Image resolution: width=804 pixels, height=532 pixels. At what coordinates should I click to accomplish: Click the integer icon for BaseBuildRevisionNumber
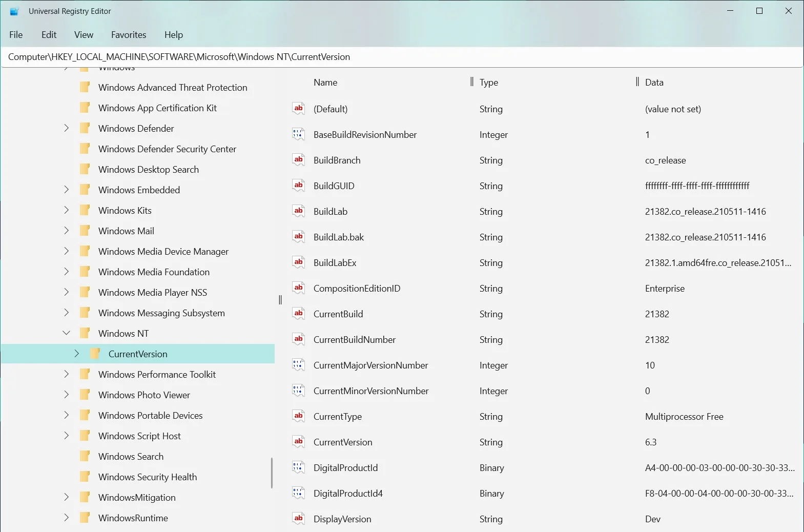click(298, 134)
